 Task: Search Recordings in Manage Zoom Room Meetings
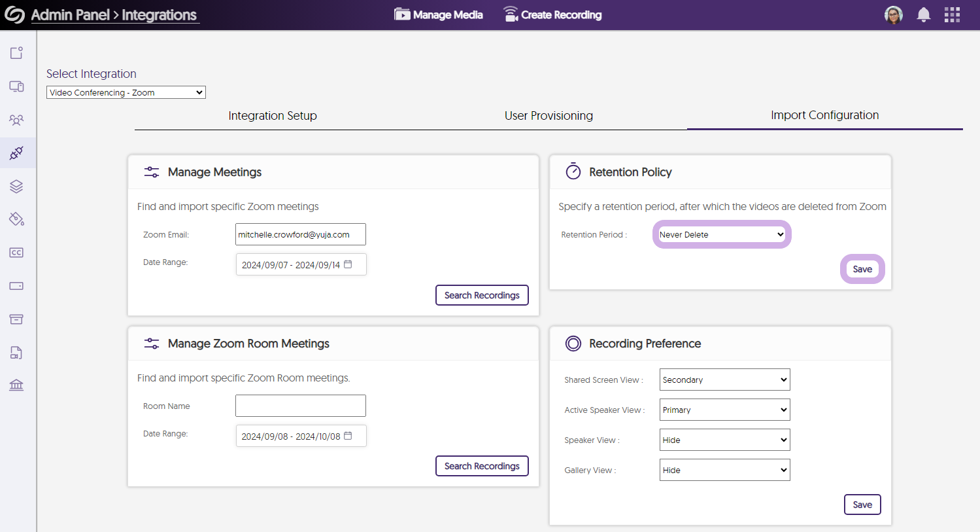[482, 466]
